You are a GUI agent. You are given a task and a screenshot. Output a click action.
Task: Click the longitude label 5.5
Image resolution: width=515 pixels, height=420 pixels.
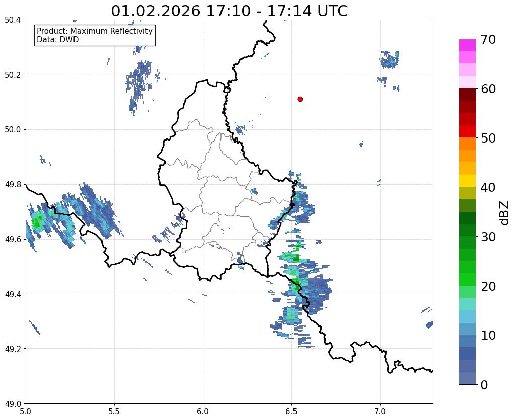114,411
